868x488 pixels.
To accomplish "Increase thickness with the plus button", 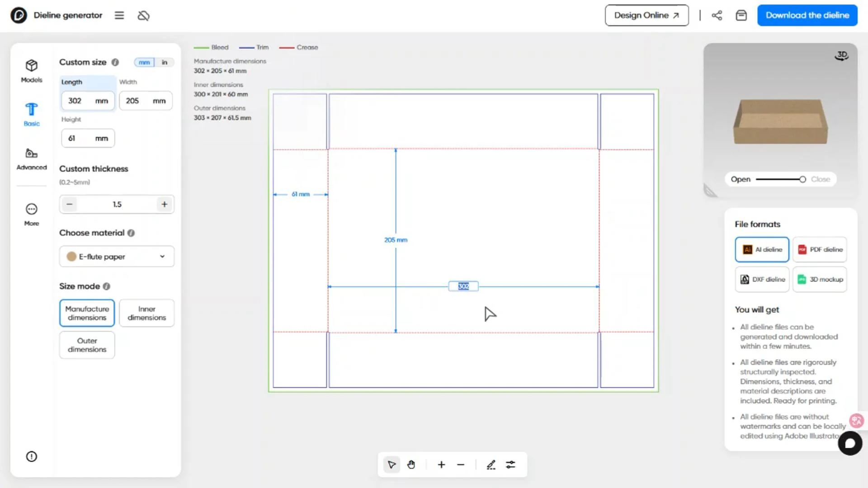I will 165,204.
